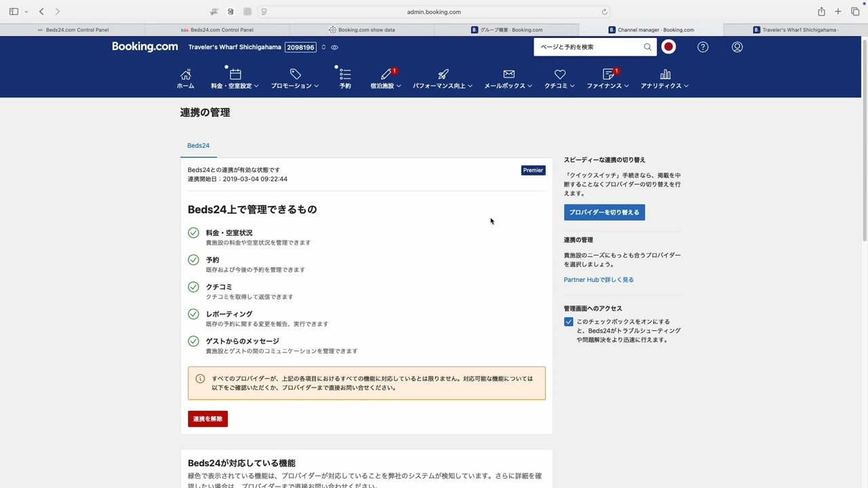This screenshot has height=488, width=868.
Task: Open the パフォーマンス向上 rocket icon
Action: tap(443, 74)
